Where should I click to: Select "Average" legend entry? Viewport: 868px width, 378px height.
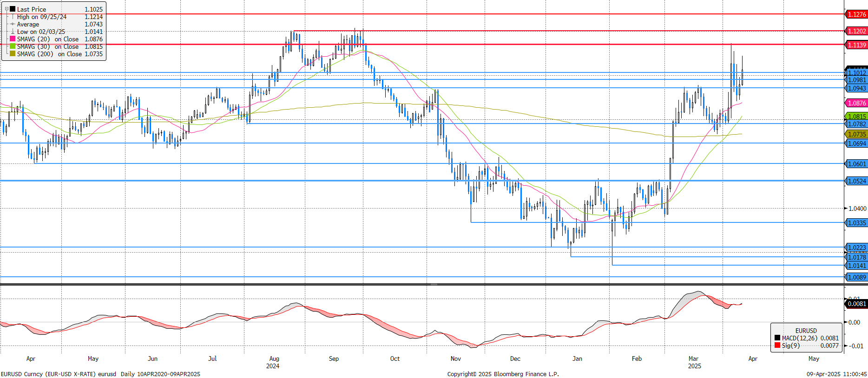(28, 24)
